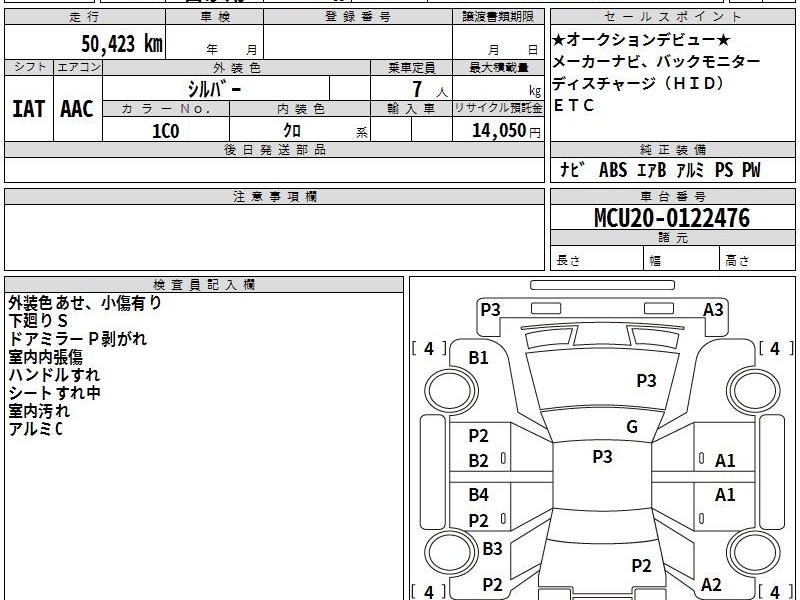Click the A3 mark on car diagram
800x600 pixels.
[713, 310]
